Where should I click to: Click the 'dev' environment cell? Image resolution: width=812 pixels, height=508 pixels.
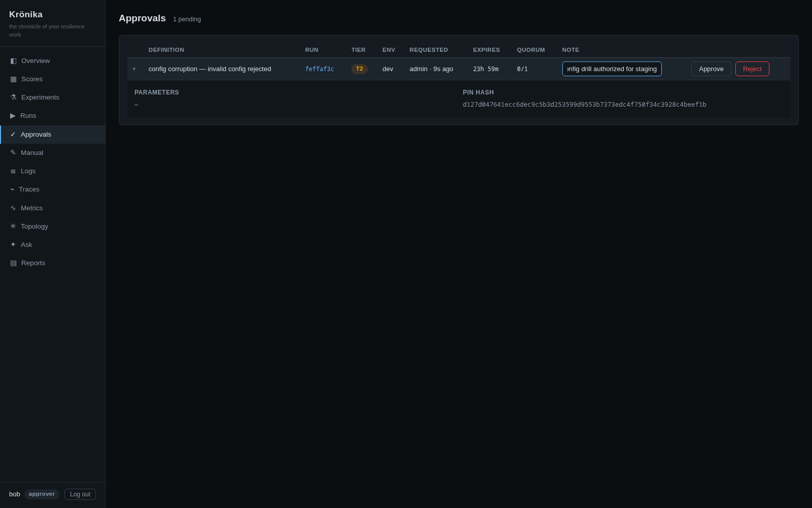(388, 69)
